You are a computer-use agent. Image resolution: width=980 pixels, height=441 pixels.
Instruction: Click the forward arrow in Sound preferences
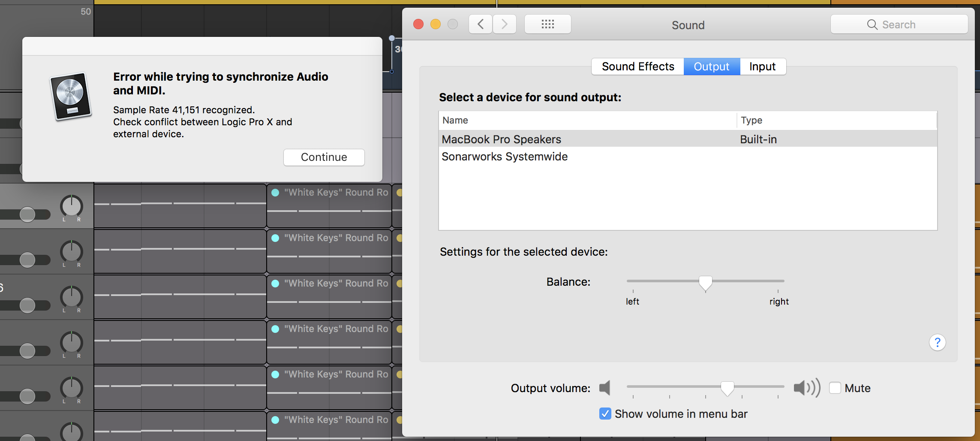click(x=505, y=24)
